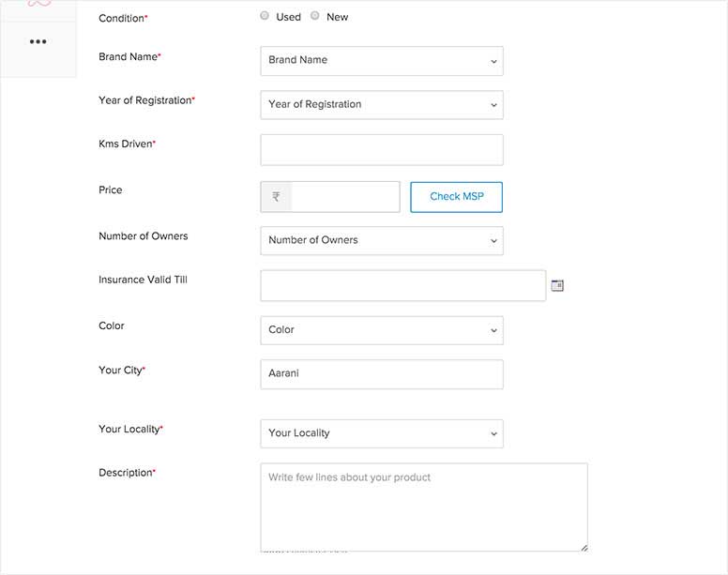Click the Your City field containing Aarani

coord(382,374)
